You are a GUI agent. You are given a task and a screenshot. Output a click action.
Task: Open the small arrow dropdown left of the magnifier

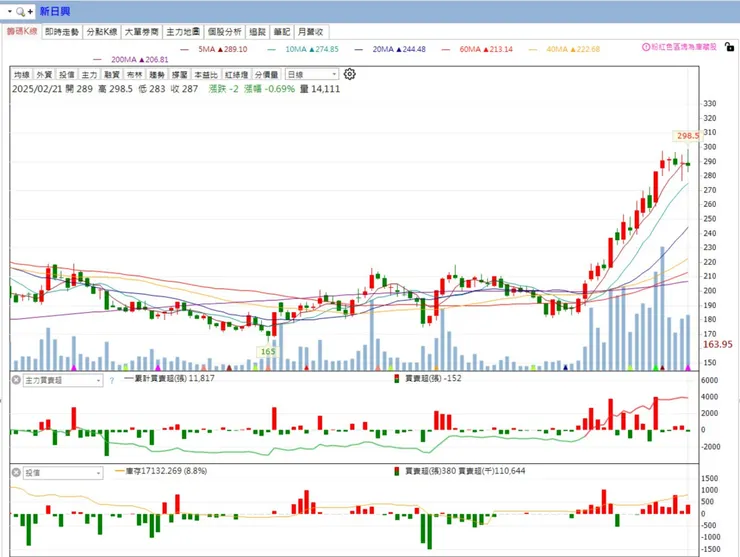click(x=9, y=11)
